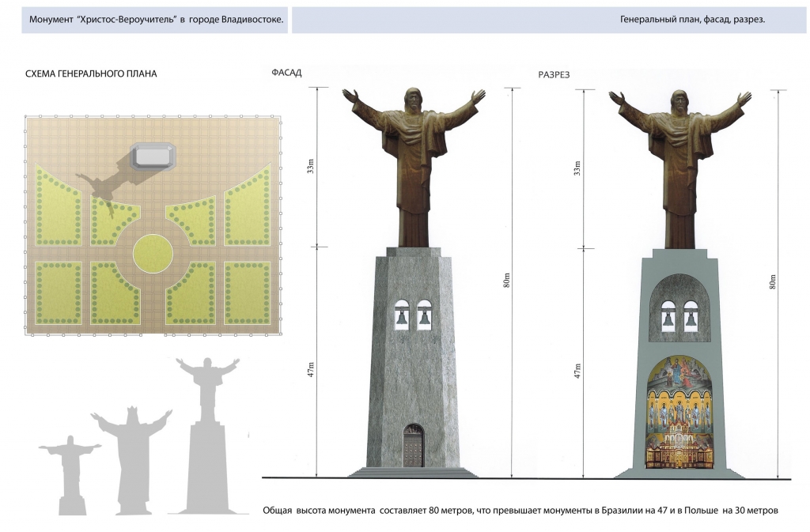Click the smallest gray statue silhouette

[70, 474]
